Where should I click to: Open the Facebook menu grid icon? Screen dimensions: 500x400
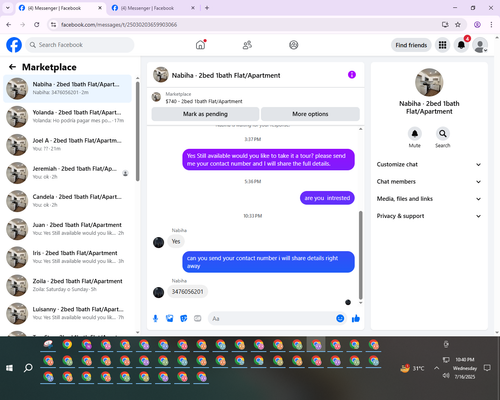click(442, 45)
